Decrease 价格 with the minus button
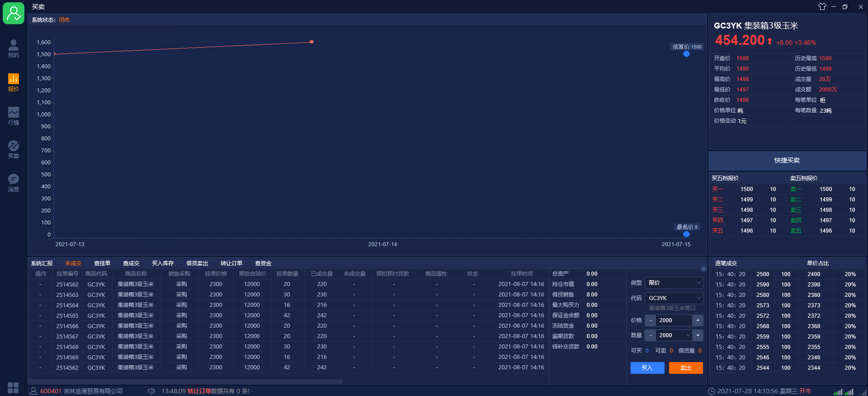Viewport: 868px width, 396px height. point(651,320)
